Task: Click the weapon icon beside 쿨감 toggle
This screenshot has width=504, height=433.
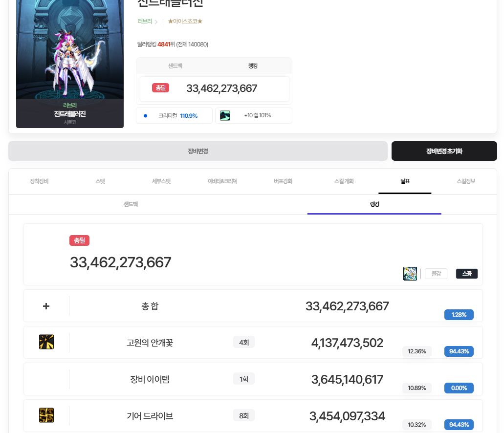Action: tap(410, 274)
